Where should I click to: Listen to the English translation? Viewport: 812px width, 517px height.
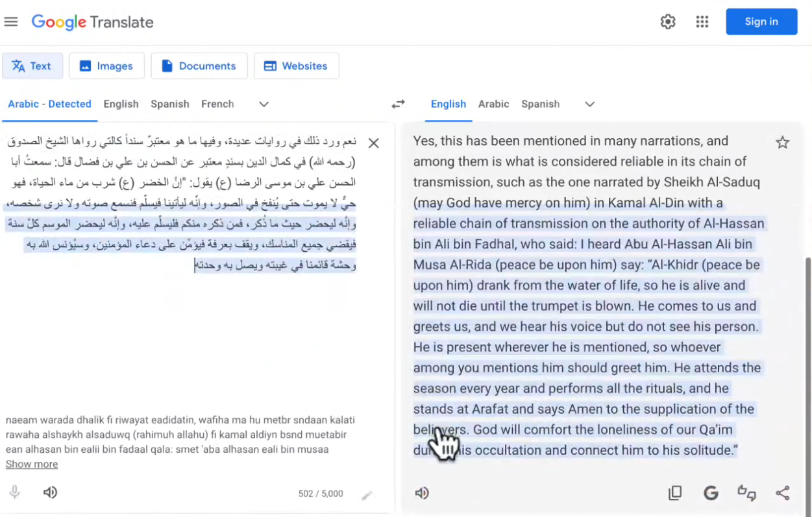422,493
